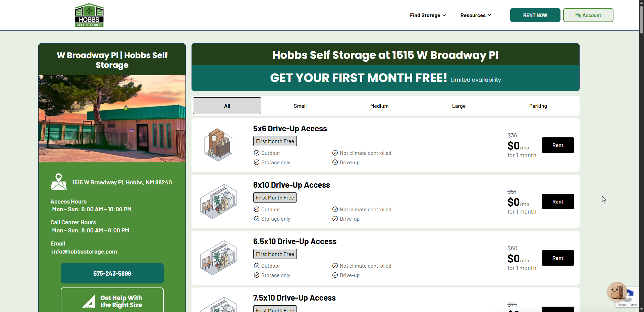Click the size guide ruler icon
Image resolution: width=644 pixels, height=312 pixels.
[x=89, y=301]
